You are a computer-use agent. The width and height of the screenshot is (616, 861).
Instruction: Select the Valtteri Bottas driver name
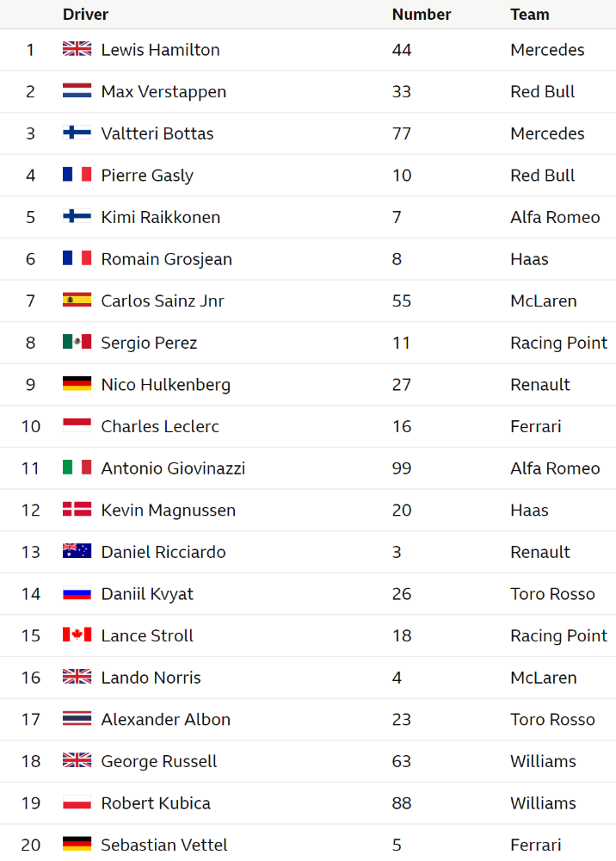pyautogui.click(x=157, y=133)
